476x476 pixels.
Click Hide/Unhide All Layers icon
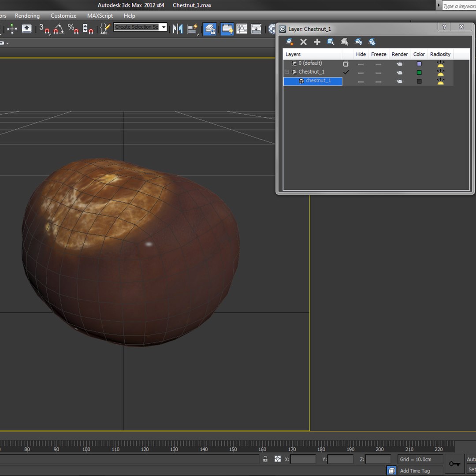358,42
